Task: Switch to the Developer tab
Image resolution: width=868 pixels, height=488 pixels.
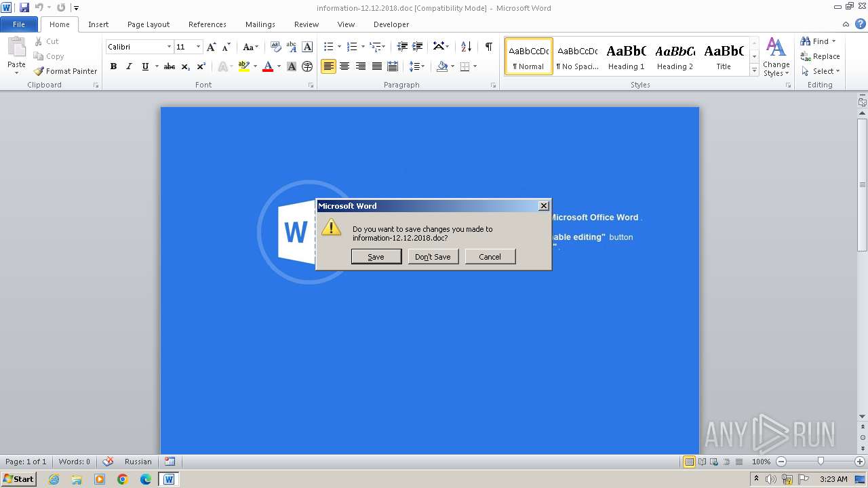Action: (391, 24)
